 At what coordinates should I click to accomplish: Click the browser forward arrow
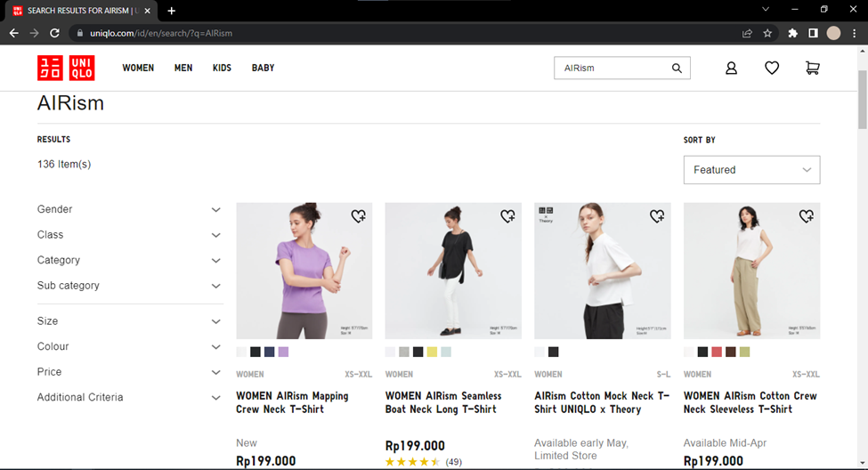click(35, 33)
